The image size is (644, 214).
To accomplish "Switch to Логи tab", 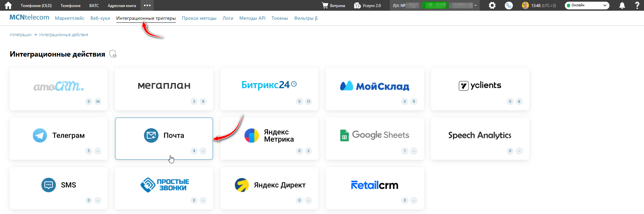I will click(x=228, y=18).
